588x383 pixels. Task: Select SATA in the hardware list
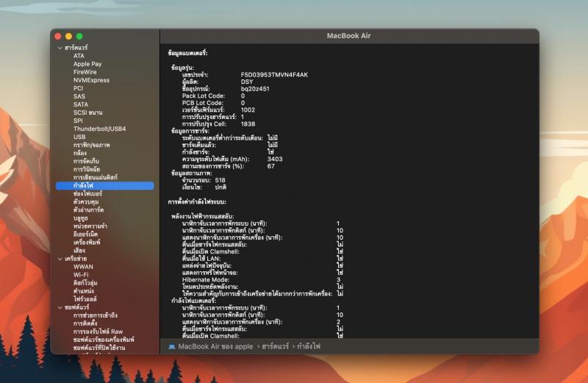coord(81,104)
